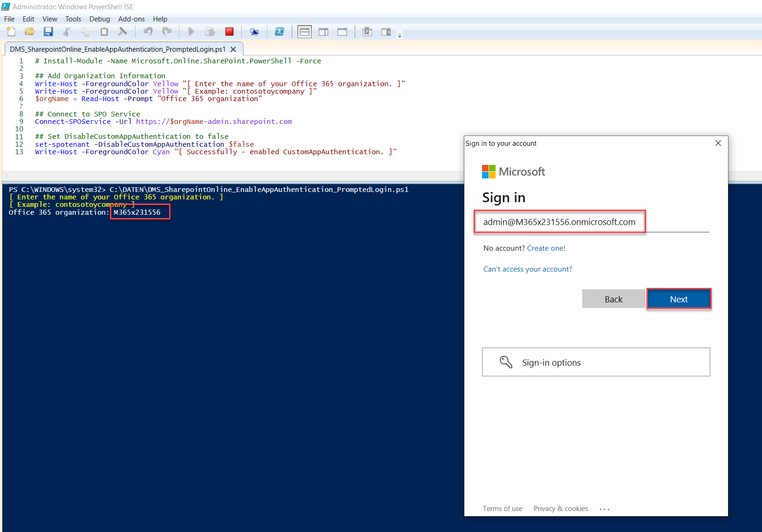Toggle Show Script Pane Top layout
Viewport: 762px width, 532px height.
coord(305,32)
